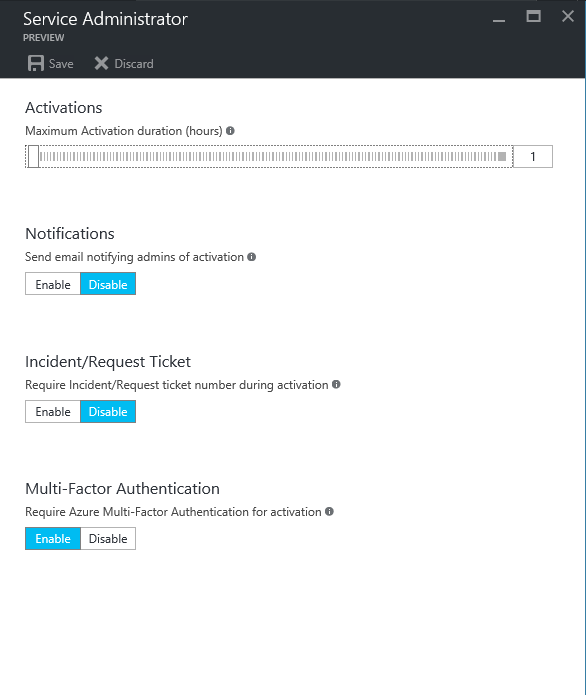Minimize the Service Administrator blade
The image size is (586, 695).
(499, 18)
